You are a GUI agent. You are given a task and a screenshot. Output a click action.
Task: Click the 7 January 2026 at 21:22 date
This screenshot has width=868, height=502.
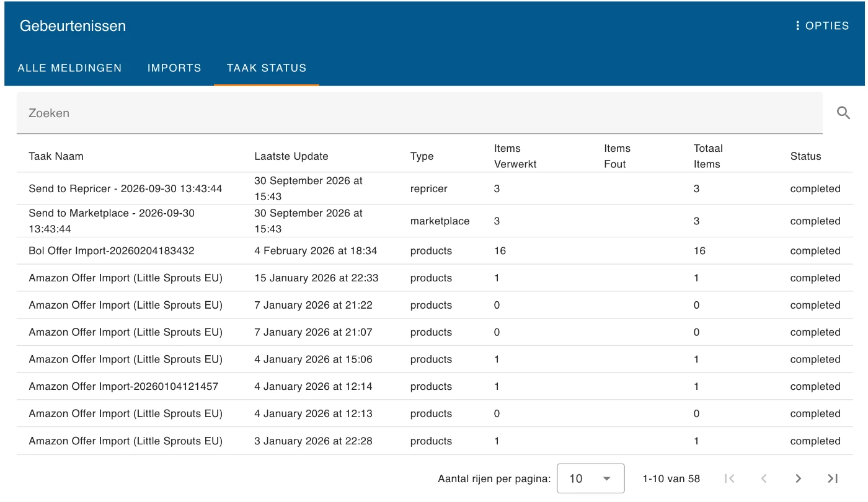pyautogui.click(x=313, y=305)
